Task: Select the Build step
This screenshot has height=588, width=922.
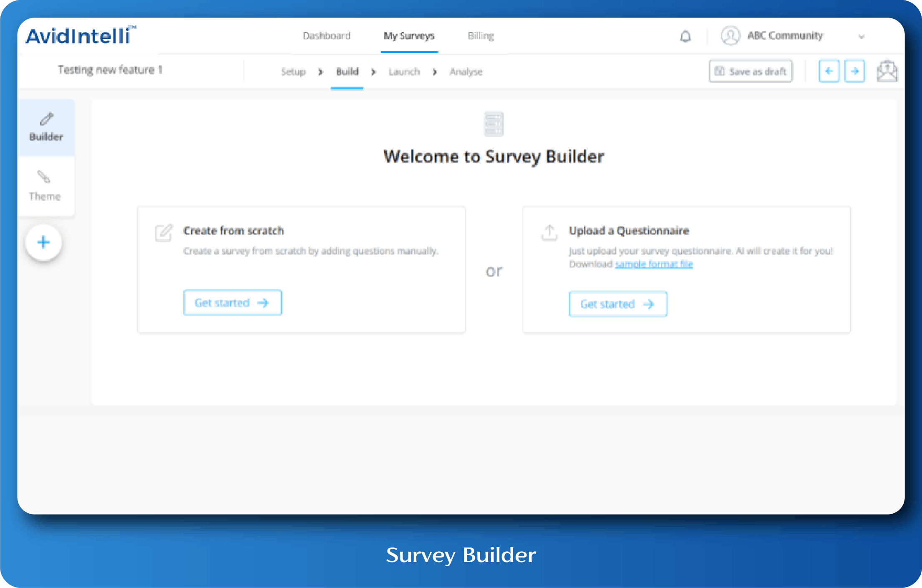Action: tap(347, 72)
